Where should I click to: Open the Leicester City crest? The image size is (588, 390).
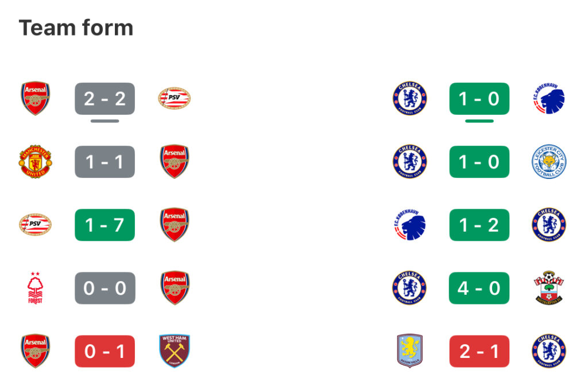548,162
